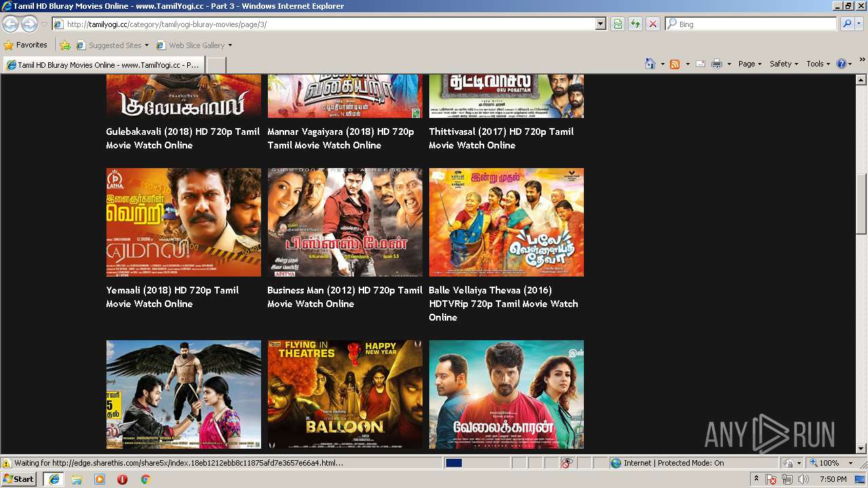The width and height of the screenshot is (868, 488).
Task: Click the 7:50 PM system clock
Action: [833, 479]
